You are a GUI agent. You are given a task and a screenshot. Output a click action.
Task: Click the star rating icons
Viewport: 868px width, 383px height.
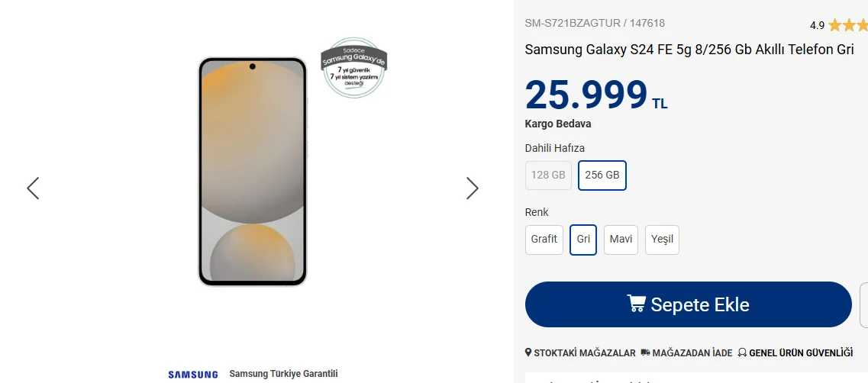point(847,25)
